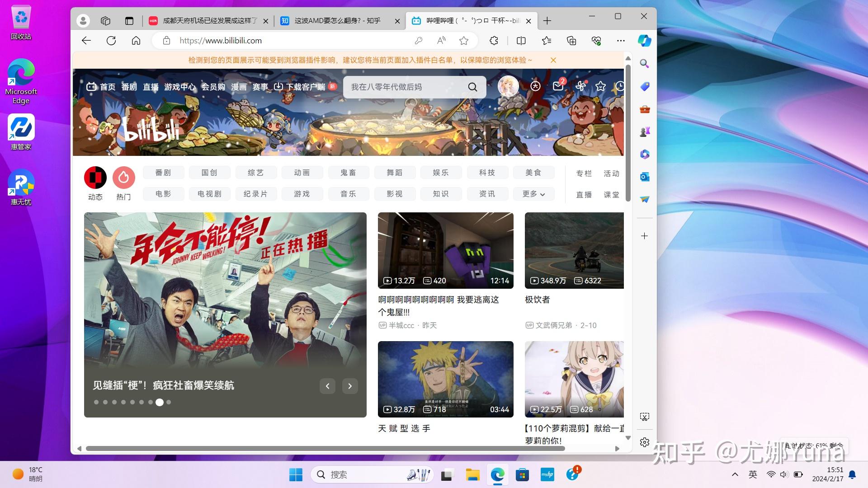Click the Bilibili 动态 fan icon in header
The image size is (868, 488).
click(x=580, y=86)
